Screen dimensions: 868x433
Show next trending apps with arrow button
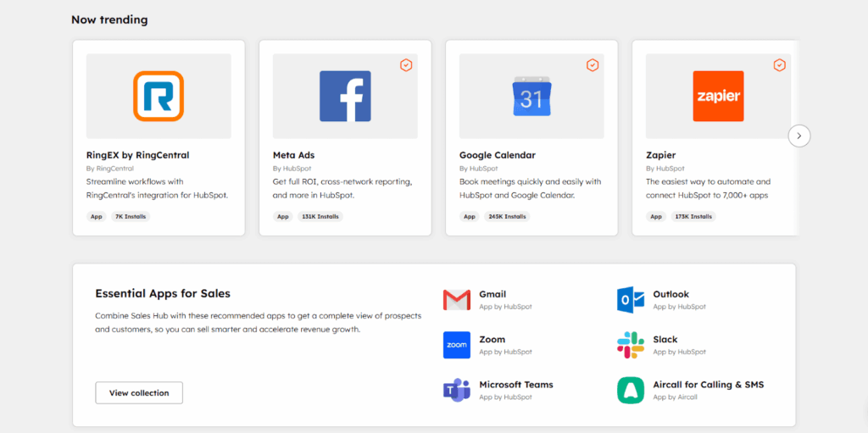click(799, 136)
